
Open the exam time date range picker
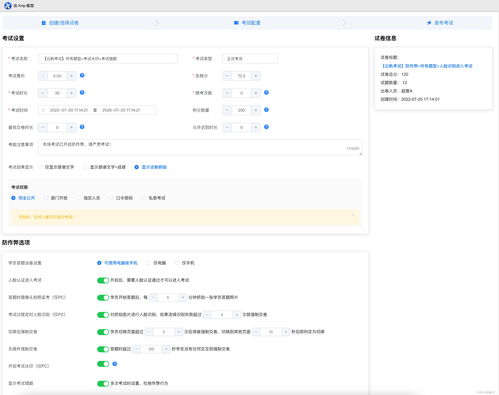click(97, 110)
